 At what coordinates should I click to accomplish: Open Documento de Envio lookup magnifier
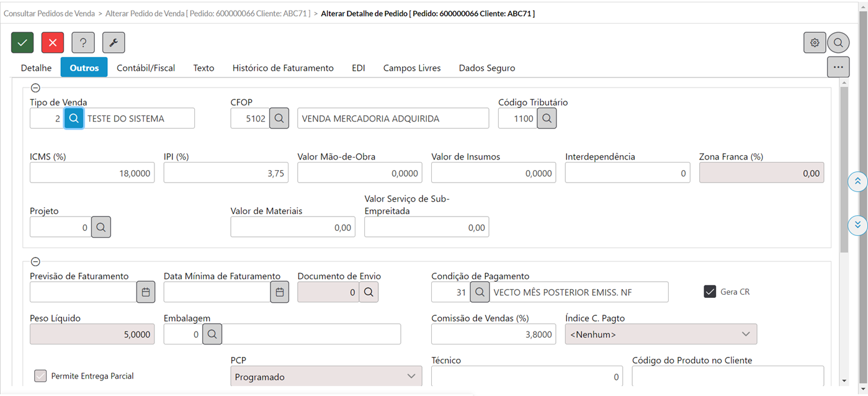[369, 292]
